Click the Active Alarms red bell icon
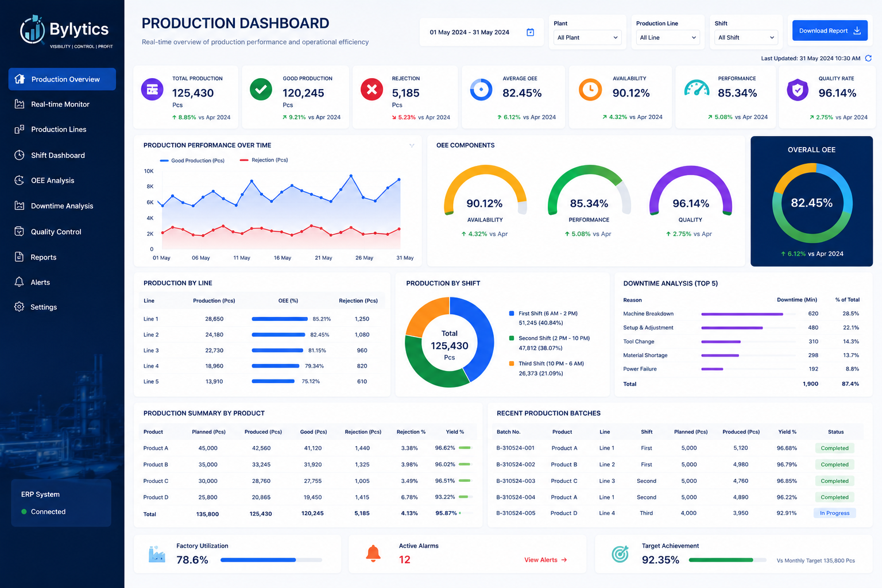This screenshot has width=882, height=588. coord(373,554)
